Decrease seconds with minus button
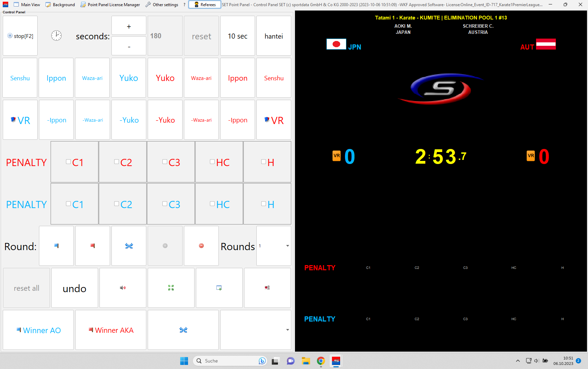 tap(129, 46)
